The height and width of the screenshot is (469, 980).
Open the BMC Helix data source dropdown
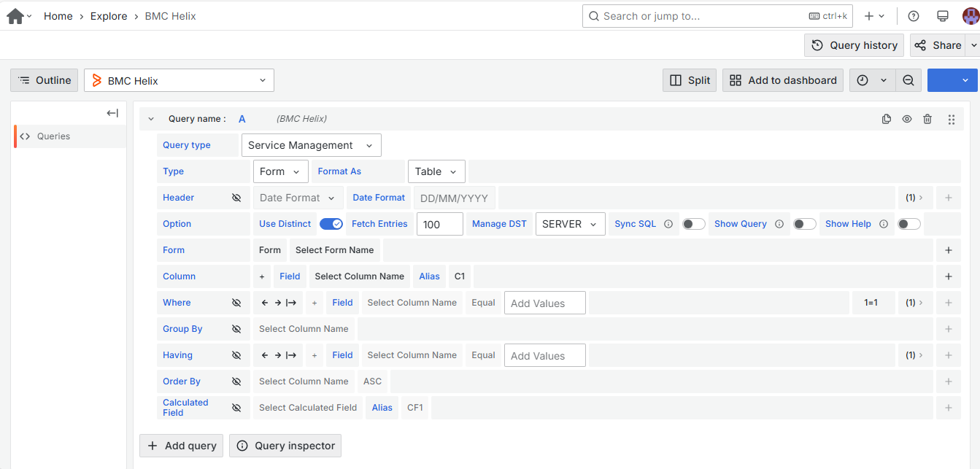[179, 80]
